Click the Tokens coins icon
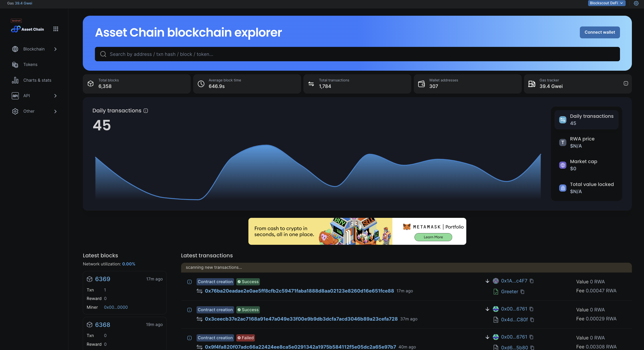 [15, 65]
